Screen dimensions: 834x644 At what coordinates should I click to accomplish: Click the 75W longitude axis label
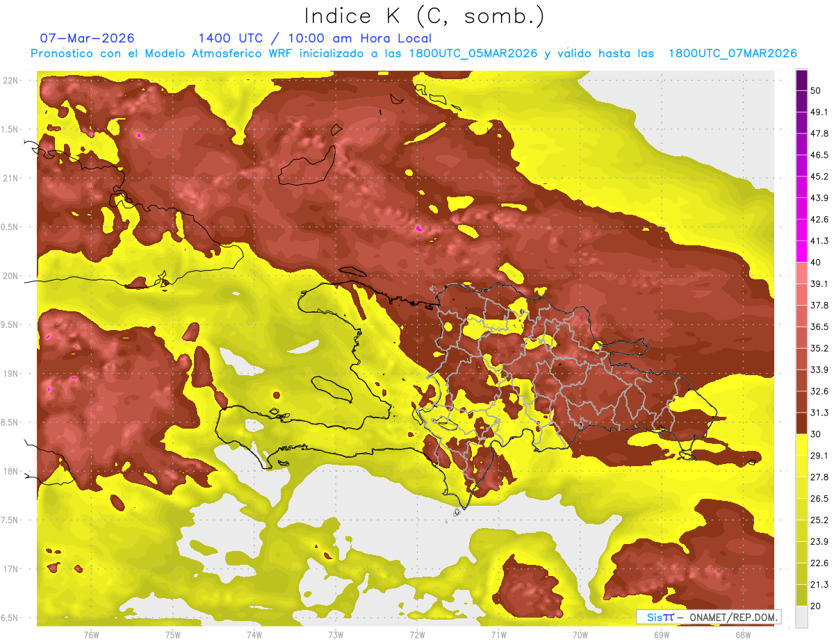click(173, 634)
